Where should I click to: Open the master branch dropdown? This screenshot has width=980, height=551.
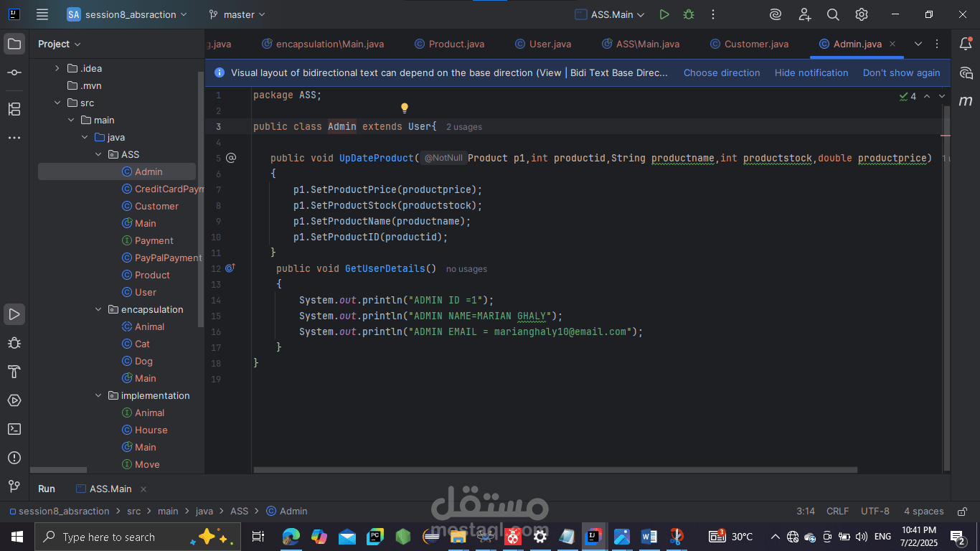coord(237,14)
